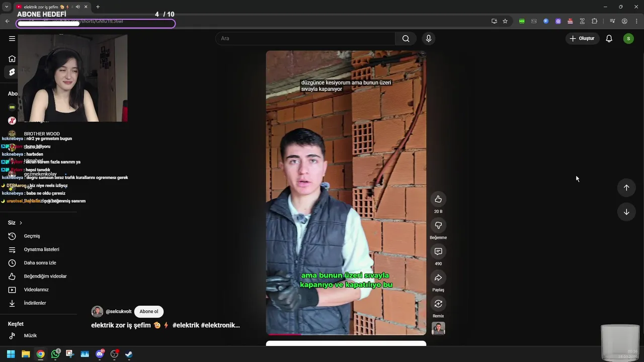Open File Explorer from taskbar
644x362 pixels.
click(x=26, y=354)
